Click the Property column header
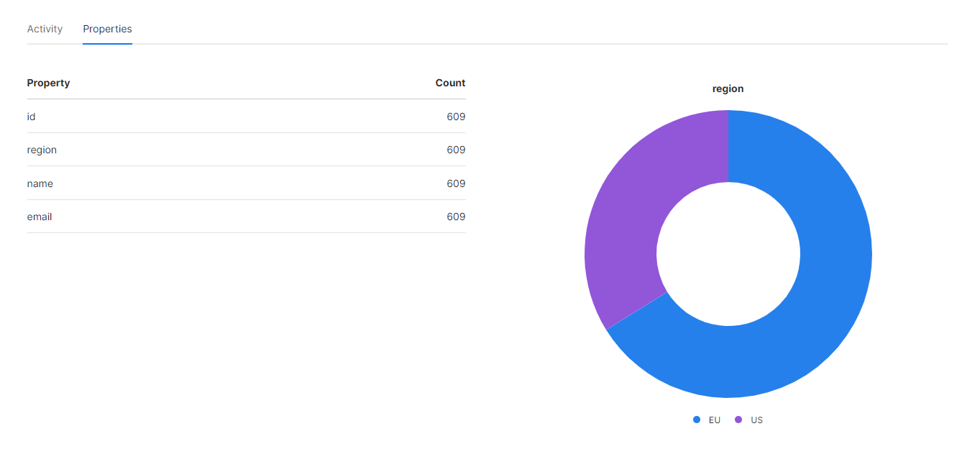Screen dimensions: 980x462 pos(48,83)
